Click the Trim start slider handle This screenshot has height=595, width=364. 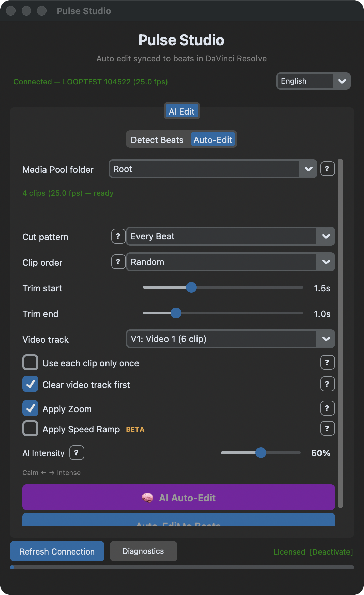point(191,287)
